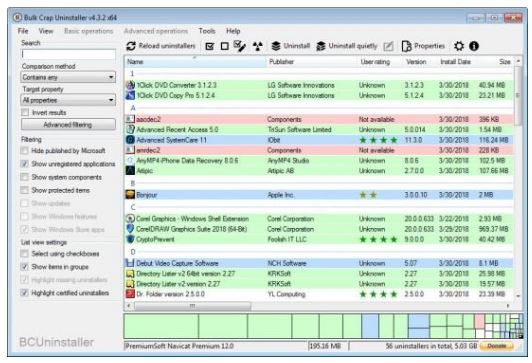Image resolution: width=532 pixels, height=363 pixels.
Task: Open the File menu
Action: click(x=23, y=31)
